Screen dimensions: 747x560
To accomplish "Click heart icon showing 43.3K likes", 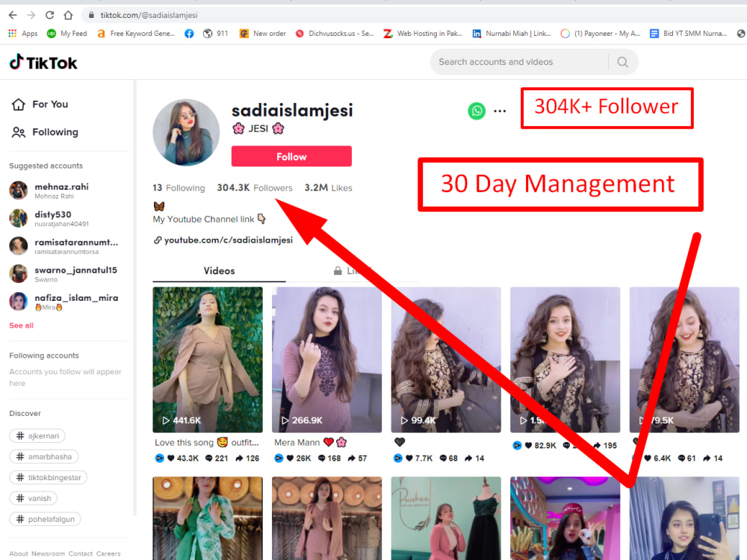I will (x=170, y=458).
